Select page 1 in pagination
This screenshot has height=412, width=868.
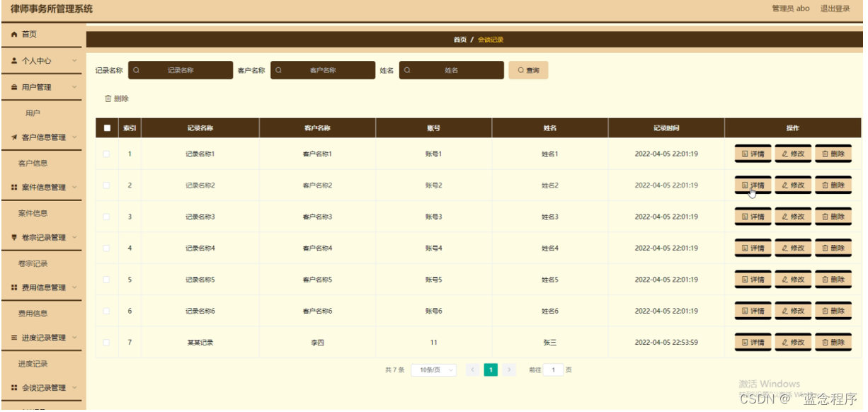[491, 370]
